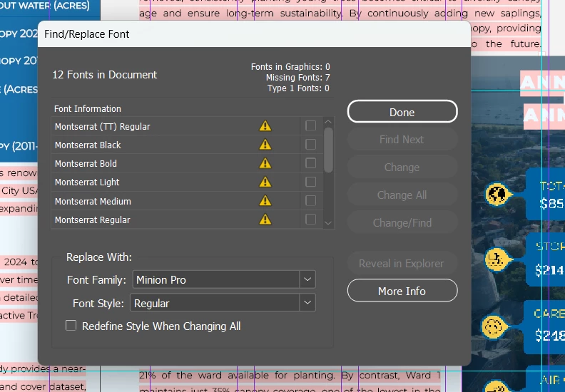Image resolution: width=565 pixels, height=392 pixels.
Task: Click the Find/Replace Font dialog title
Action: pos(86,33)
